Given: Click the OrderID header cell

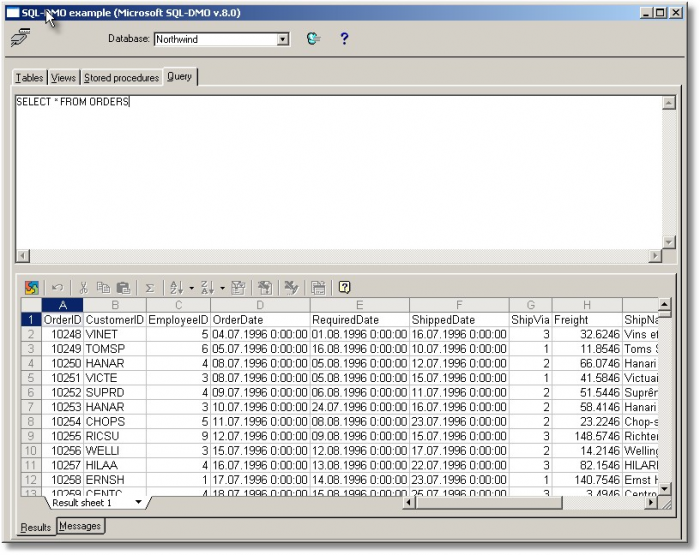Looking at the screenshot, I should coord(62,320).
